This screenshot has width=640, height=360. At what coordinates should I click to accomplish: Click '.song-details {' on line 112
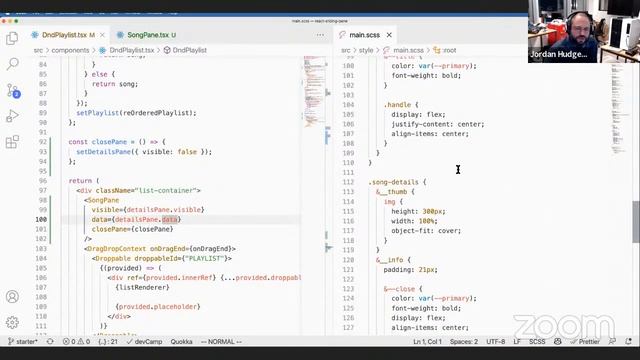397,182
